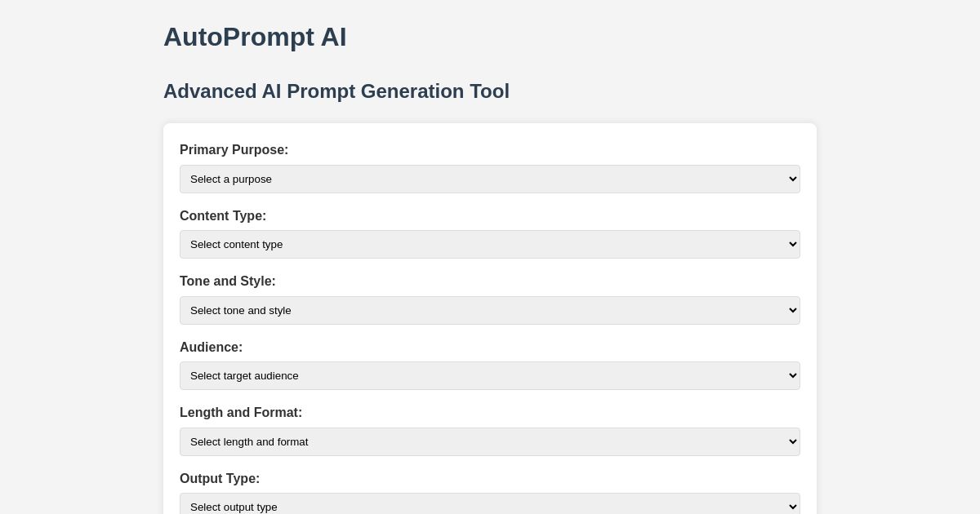Click the Advanced AI Prompt Generation Tool subtitle
The height and width of the screenshot is (514, 980).
tap(336, 91)
